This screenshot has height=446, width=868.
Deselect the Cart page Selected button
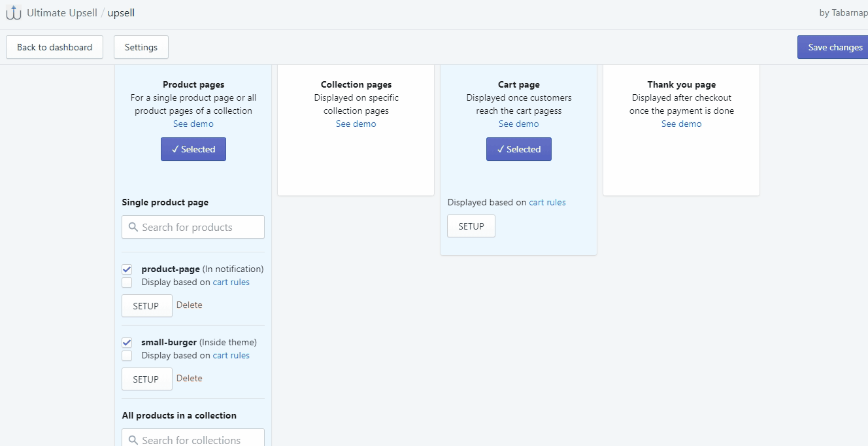(x=518, y=148)
